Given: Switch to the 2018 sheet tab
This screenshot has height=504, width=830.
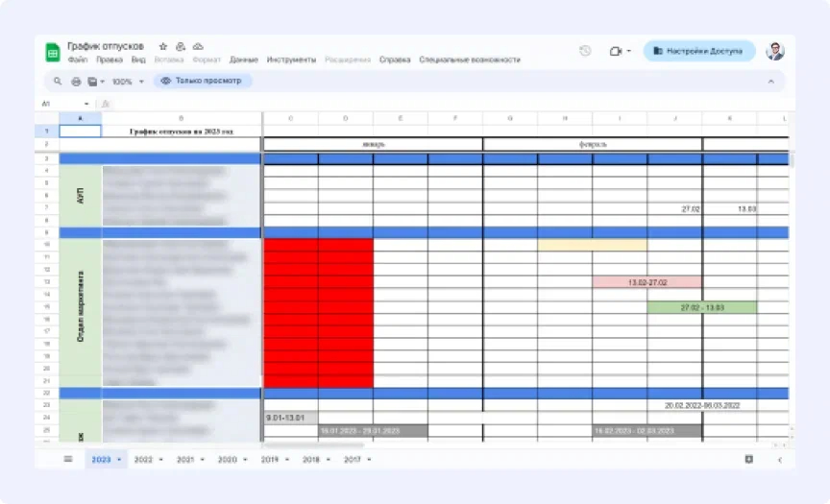Looking at the screenshot, I should 310,460.
